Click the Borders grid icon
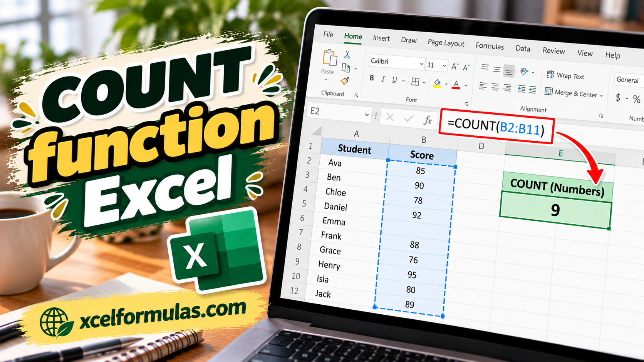This screenshot has width=644, height=362. (x=415, y=82)
